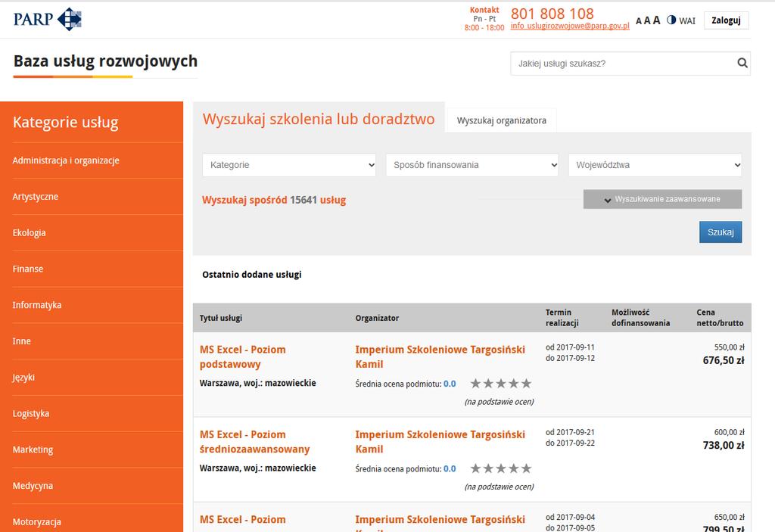Open Marketing category
This screenshot has width=775, height=532.
[33, 450]
